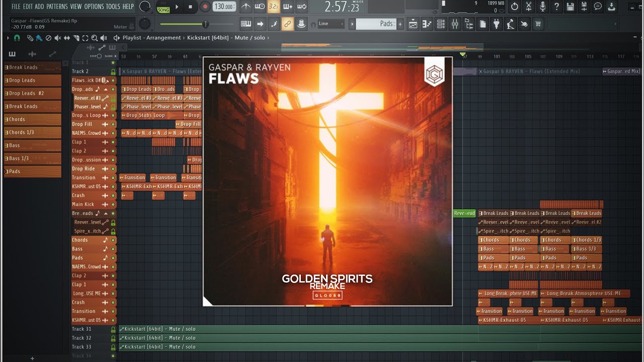644x362 pixels.
Task: Open the content library cart icon
Action: pyautogui.click(x=538, y=24)
